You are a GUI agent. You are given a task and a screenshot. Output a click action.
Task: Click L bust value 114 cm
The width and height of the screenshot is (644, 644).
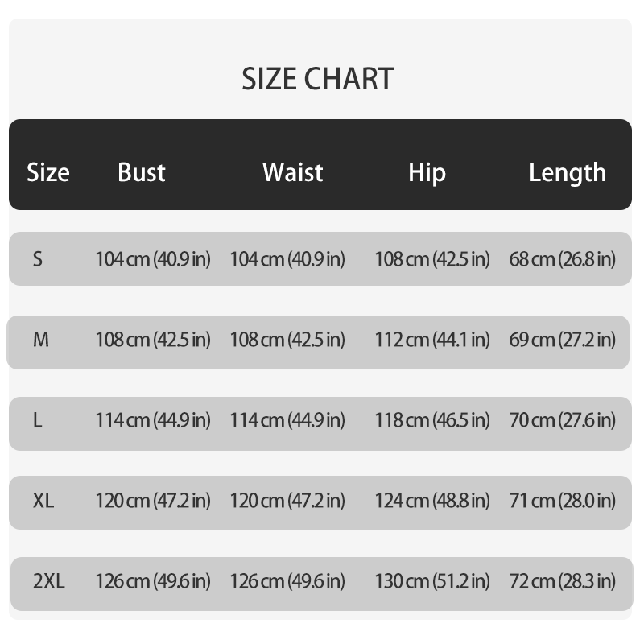pyautogui.click(x=153, y=420)
